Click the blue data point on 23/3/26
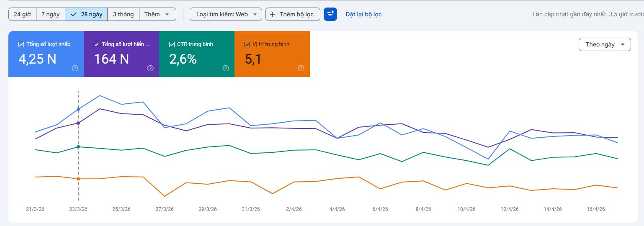644x226 pixels. coord(78,109)
